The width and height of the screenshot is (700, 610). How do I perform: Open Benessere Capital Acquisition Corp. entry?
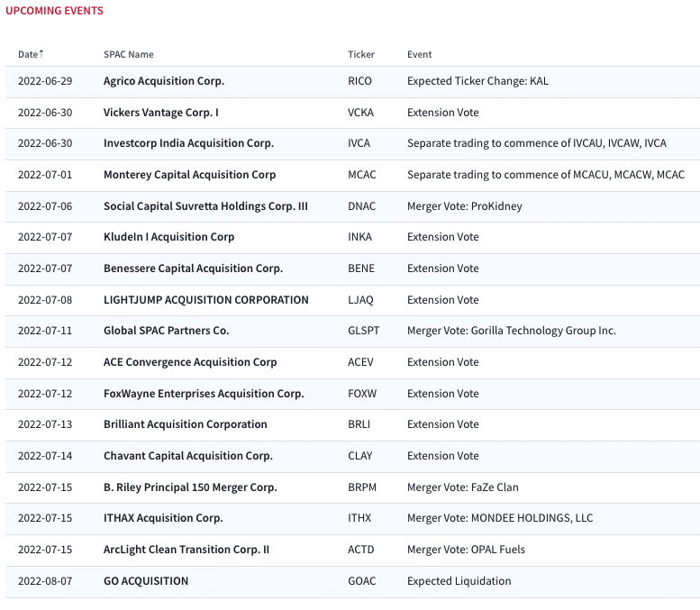pos(194,269)
